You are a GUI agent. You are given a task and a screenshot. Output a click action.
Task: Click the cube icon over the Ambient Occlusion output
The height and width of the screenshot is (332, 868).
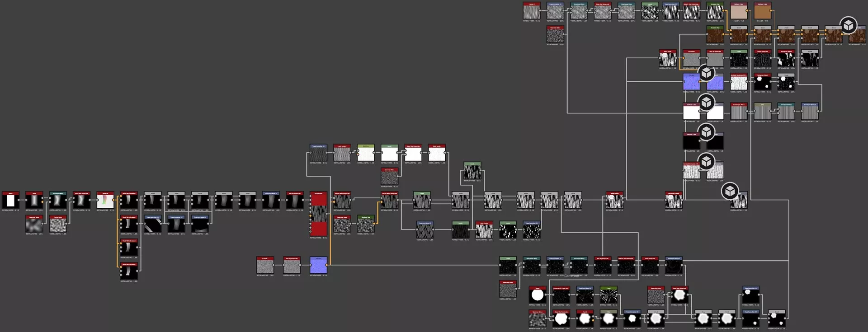click(706, 161)
